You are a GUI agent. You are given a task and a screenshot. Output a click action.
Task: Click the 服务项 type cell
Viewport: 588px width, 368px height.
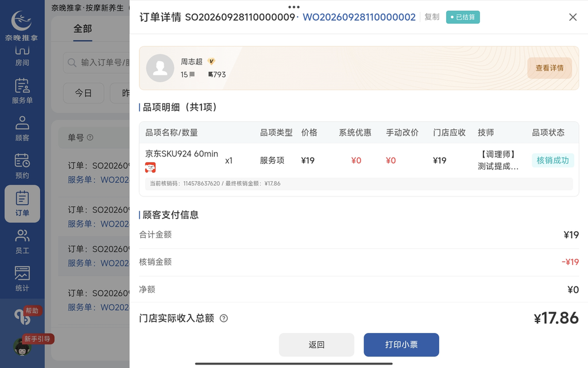click(x=272, y=160)
